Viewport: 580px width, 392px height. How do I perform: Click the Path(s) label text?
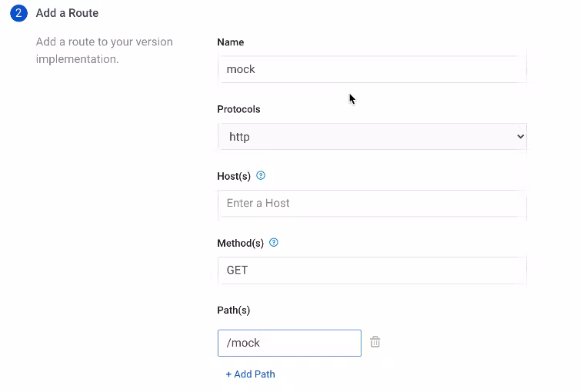(233, 310)
